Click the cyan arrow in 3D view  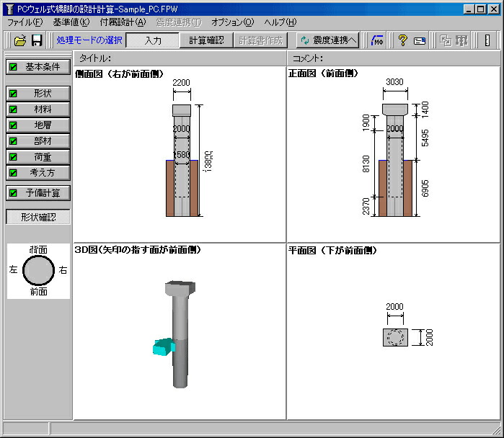(164, 347)
